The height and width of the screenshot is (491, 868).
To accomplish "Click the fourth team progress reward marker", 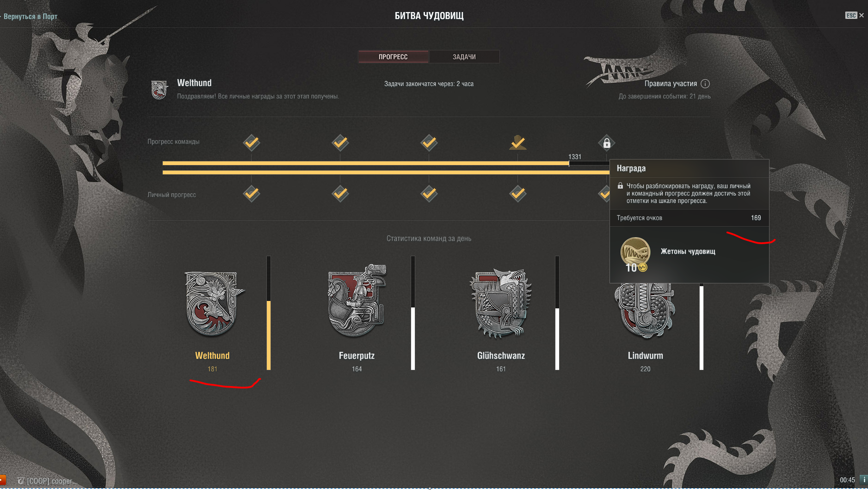I will click(518, 142).
